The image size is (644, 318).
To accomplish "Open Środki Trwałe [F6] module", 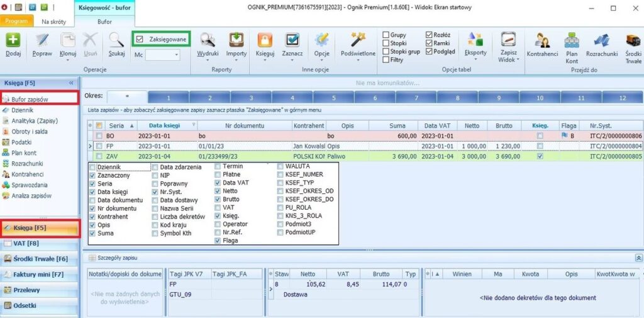I will coord(40,258).
